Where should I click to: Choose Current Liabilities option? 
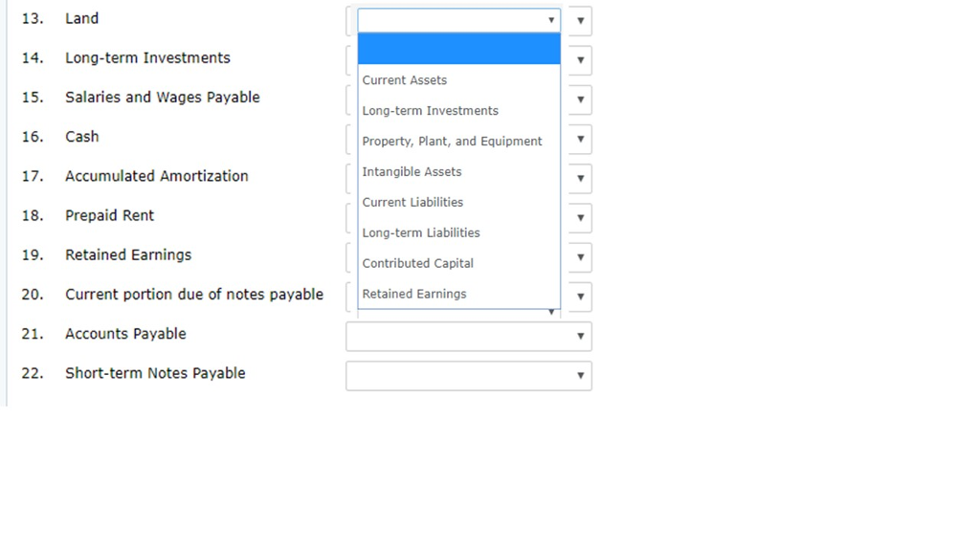(x=458, y=203)
